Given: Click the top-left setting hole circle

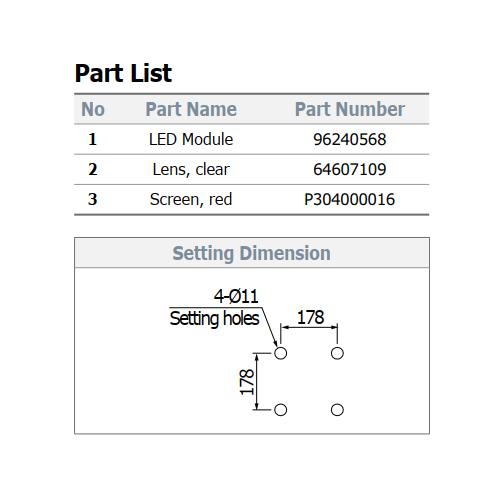Looking at the screenshot, I should point(281,353).
